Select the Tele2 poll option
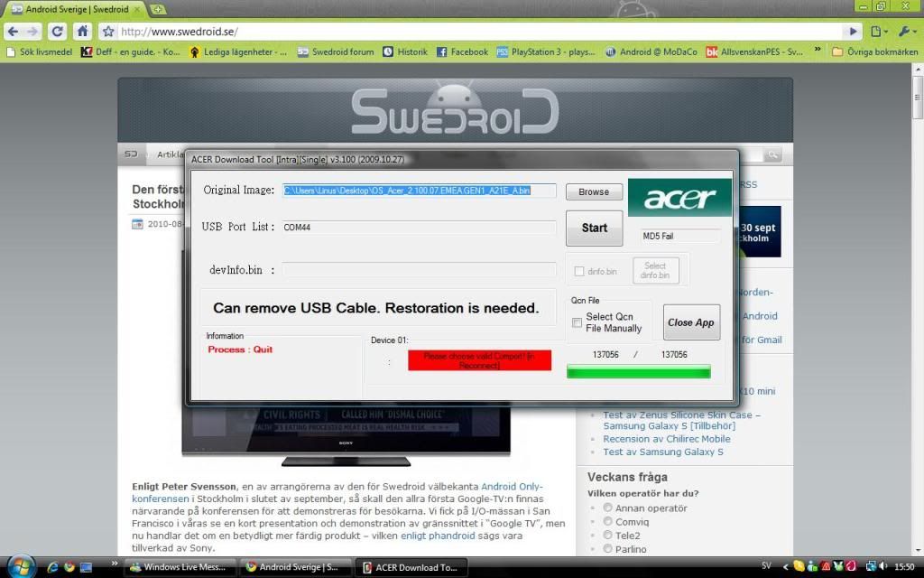Viewport: 924px width, 578px height. (607, 535)
